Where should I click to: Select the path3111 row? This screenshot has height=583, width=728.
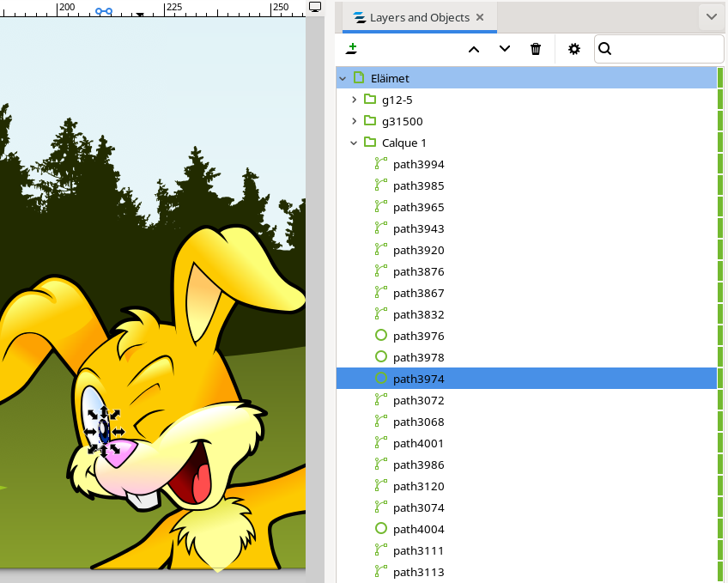pyautogui.click(x=526, y=550)
